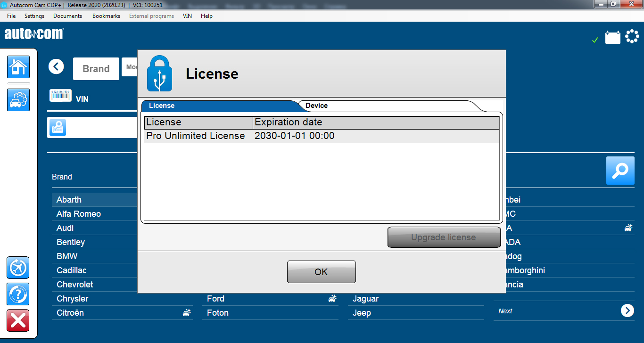
Task: Click the car icon beside Ford
Action: pyautogui.click(x=332, y=298)
